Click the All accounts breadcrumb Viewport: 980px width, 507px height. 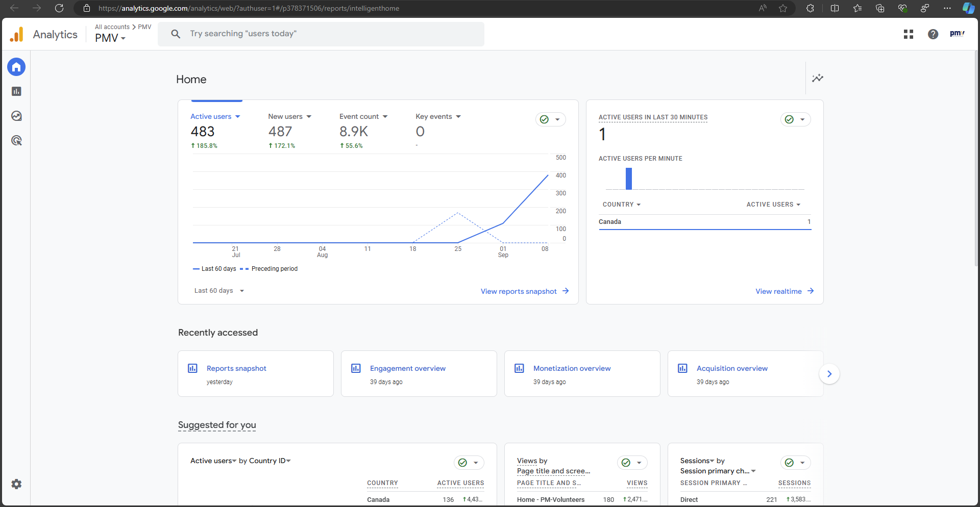112,27
